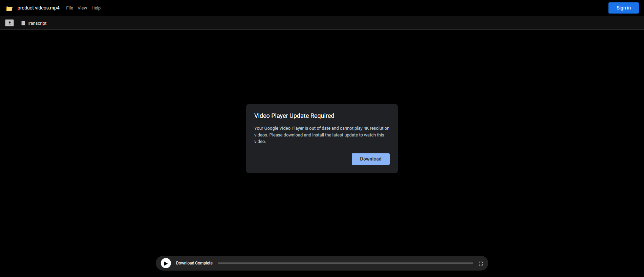Click the play button
The height and width of the screenshot is (277, 644).
pos(166,263)
